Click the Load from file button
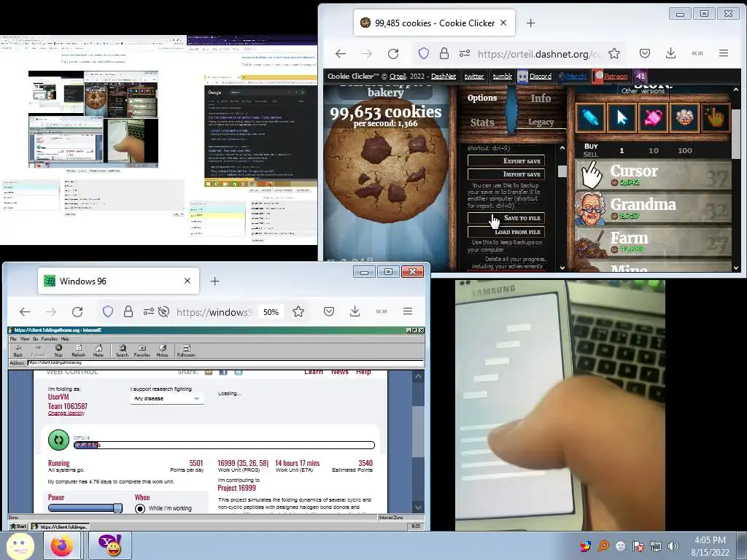The height and width of the screenshot is (560, 747). pyautogui.click(x=506, y=232)
